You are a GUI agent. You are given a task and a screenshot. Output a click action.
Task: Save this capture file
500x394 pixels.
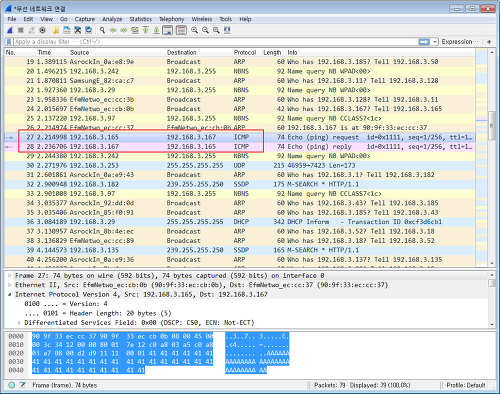tap(67, 30)
